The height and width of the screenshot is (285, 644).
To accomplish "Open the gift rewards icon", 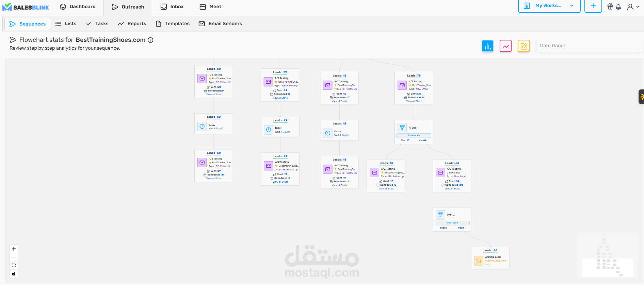I will point(610,6).
